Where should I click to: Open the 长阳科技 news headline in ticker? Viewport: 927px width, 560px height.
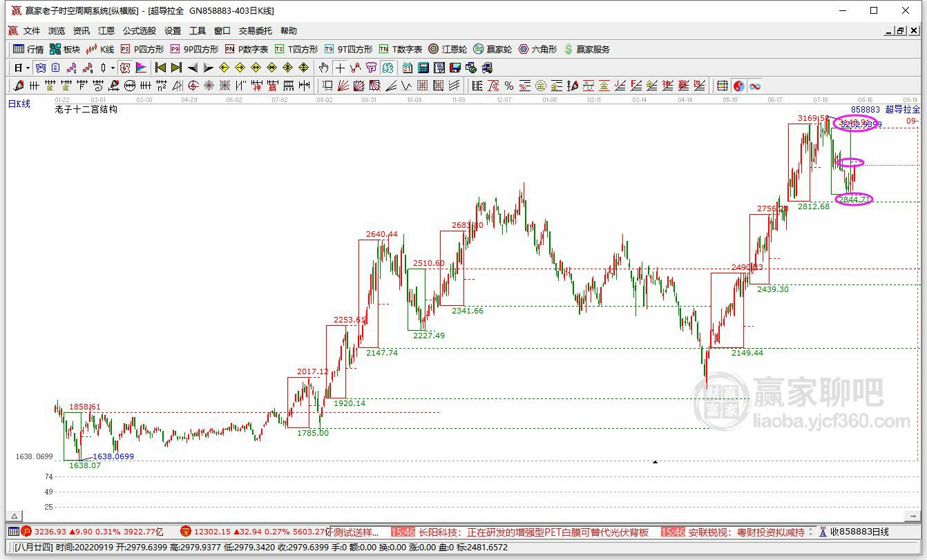[533, 532]
